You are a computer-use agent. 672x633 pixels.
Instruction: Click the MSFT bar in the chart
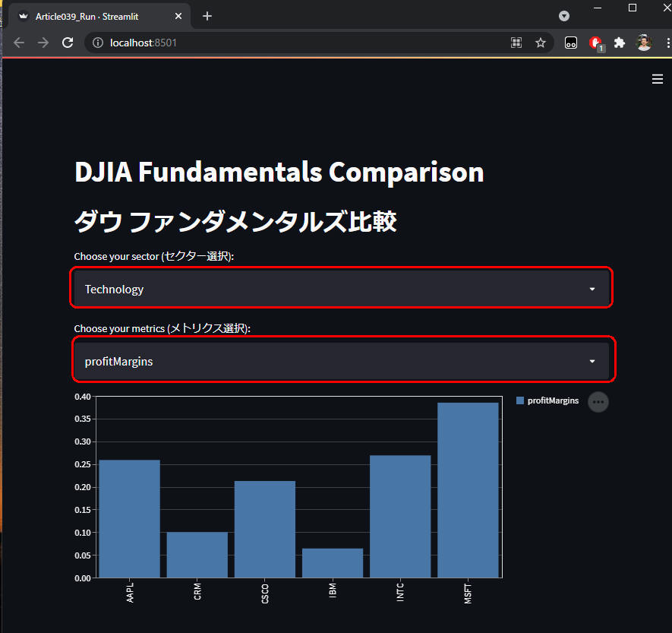[x=468, y=490]
